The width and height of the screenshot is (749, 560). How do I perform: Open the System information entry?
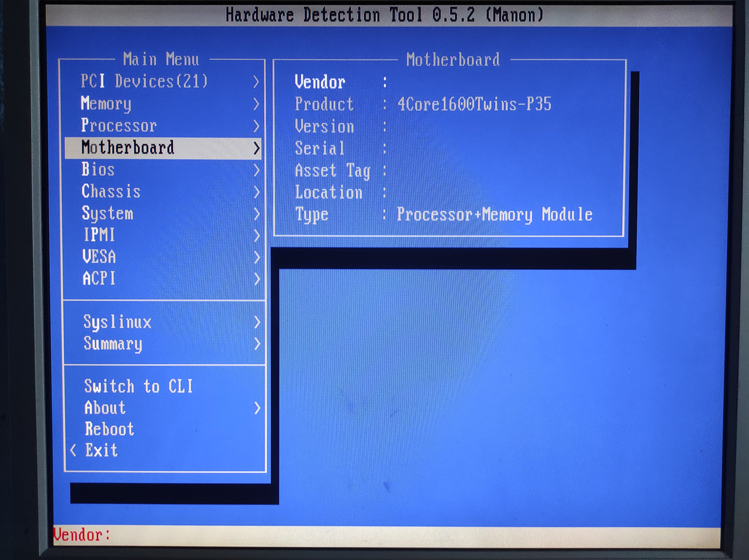[x=107, y=213]
